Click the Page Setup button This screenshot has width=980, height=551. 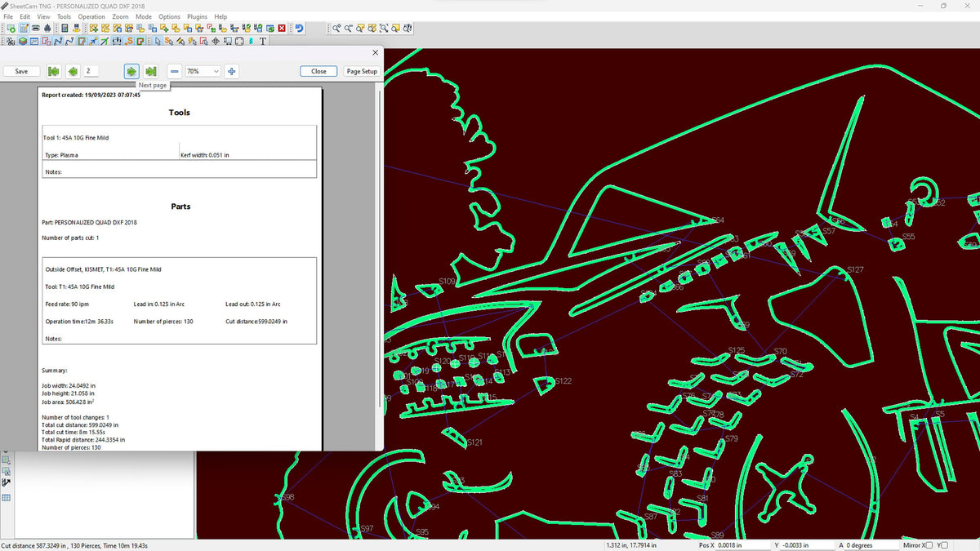point(362,71)
